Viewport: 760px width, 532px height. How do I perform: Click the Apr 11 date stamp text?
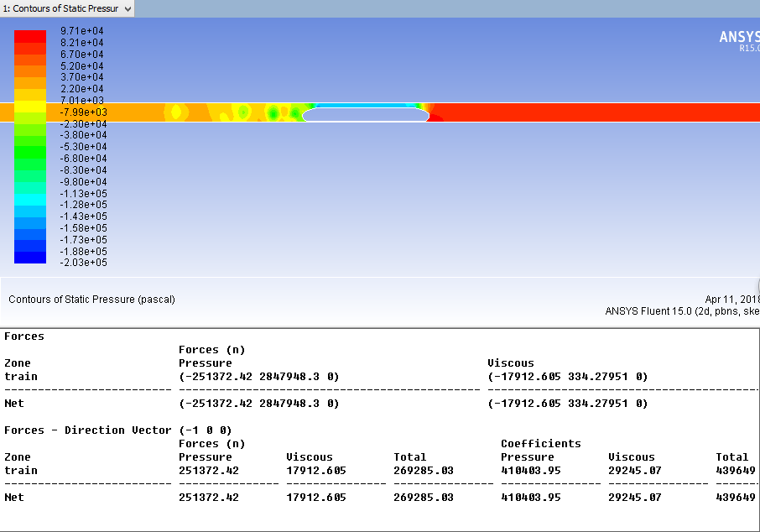point(731,300)
